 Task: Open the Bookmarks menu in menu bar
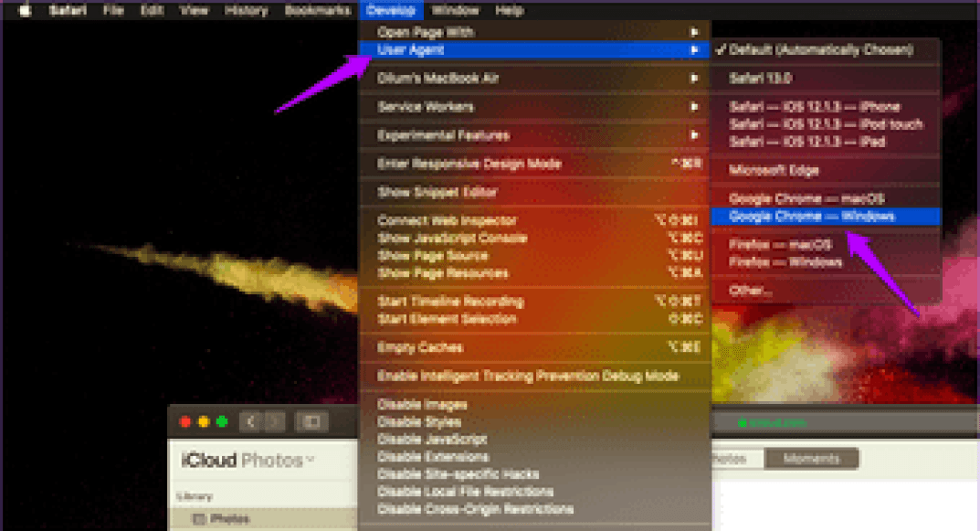tap(317, 11)
